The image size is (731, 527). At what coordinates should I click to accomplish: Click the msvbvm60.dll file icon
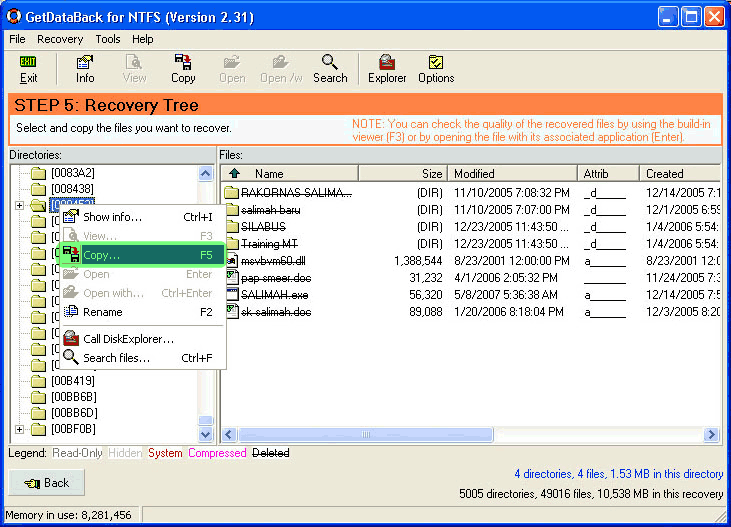point(232,261)
